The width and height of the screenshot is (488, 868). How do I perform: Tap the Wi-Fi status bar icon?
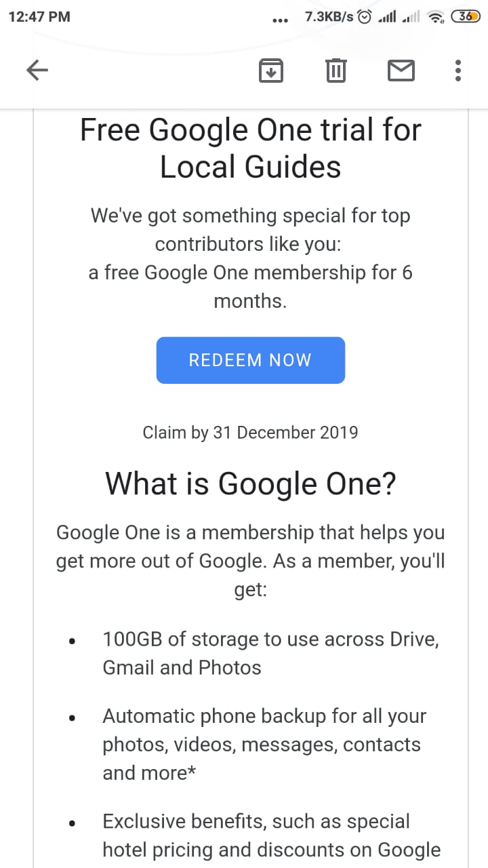pyautogui.click(x=437, y=18)
